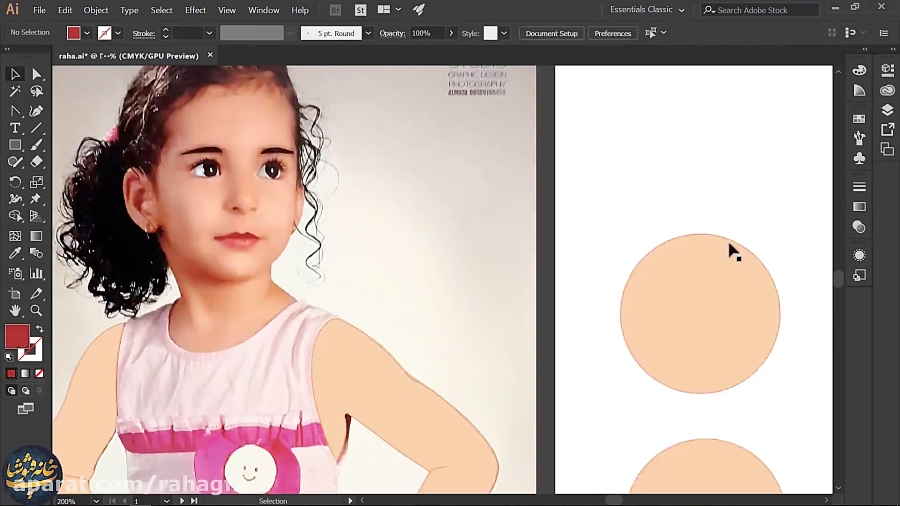
Task: Open the Creative Cloud Libraries panel
Action: tap(887, 91)
